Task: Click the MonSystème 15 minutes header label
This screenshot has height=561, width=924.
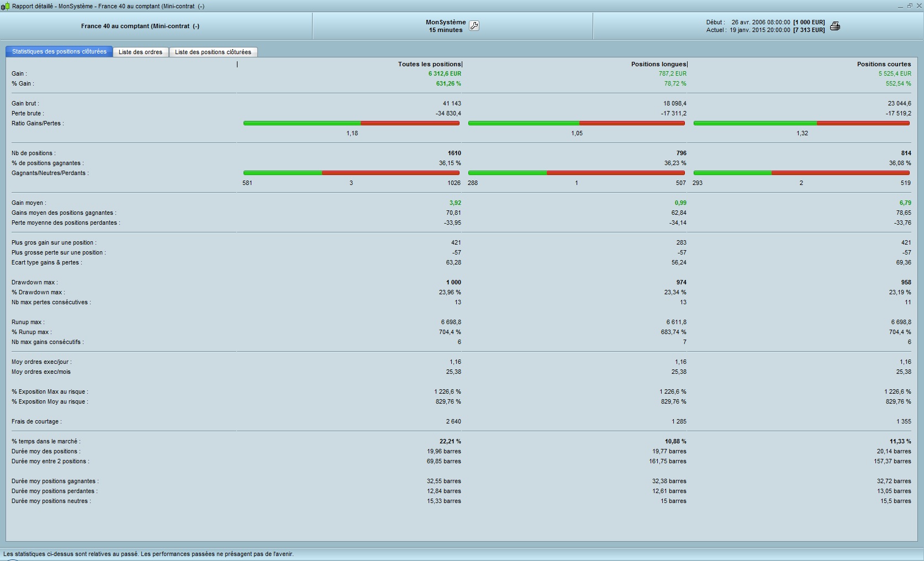Action: tap(445, 26)
